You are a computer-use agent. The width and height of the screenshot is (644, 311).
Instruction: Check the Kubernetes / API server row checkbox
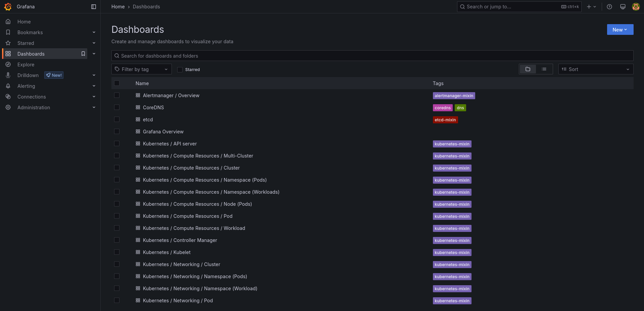pos(117,143)
